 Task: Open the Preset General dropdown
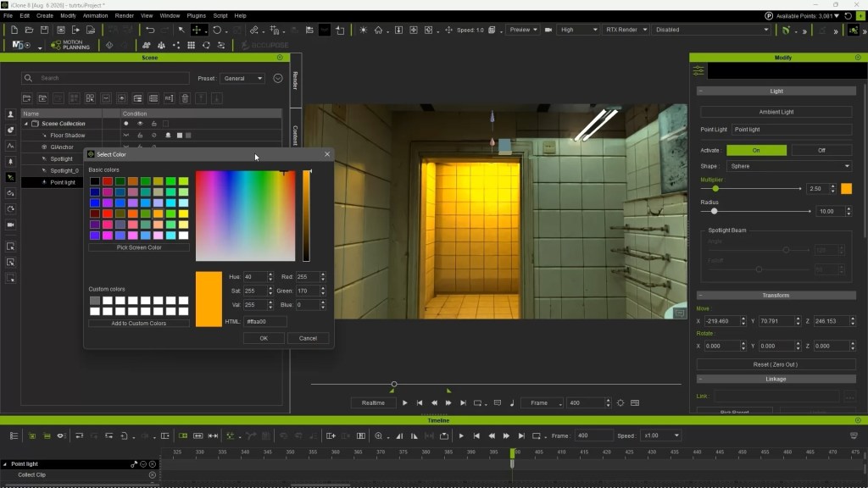coord(243,79)
